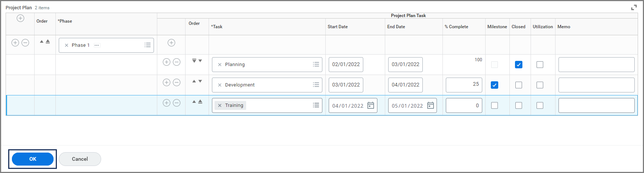Viewport: 644px width, 173px height.
Task: Open the Development task prompt list
Action: pos(316,85)
